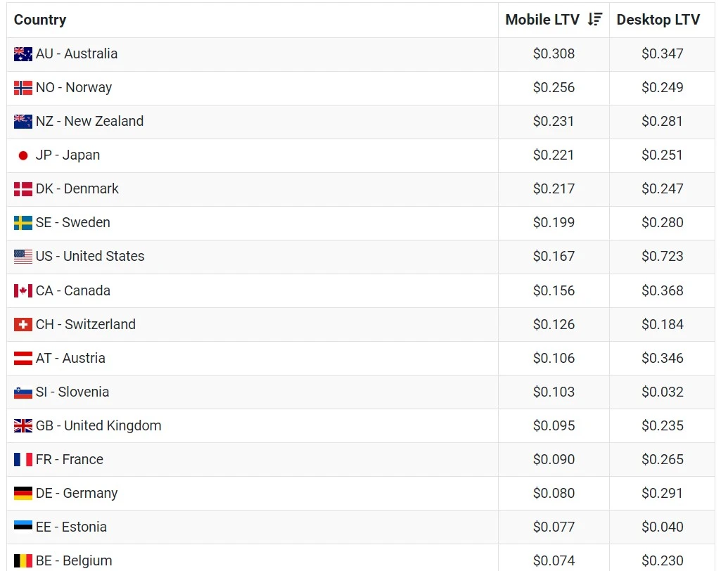Click the Mobile LTV column header text
This screenshot has width=728, height=571.
tap(542, 20)
